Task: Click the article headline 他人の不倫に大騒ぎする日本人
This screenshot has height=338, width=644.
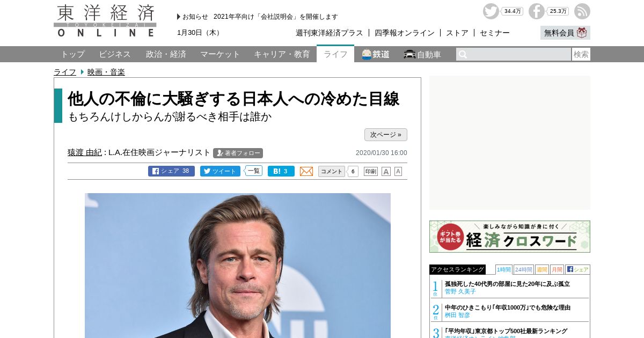Action: point(233,99)
